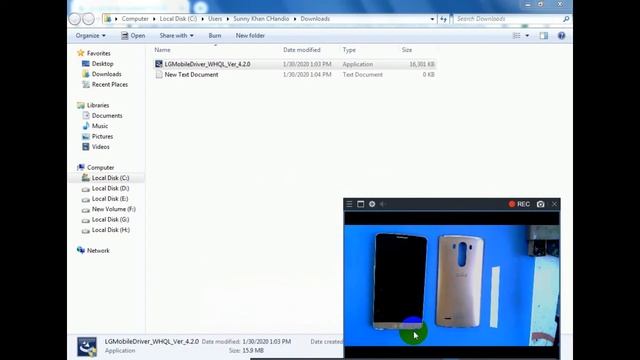The height and width of the screenshot is (360, 640).
Task: Close the camera viewer overlay window
Action: [554, 204]
